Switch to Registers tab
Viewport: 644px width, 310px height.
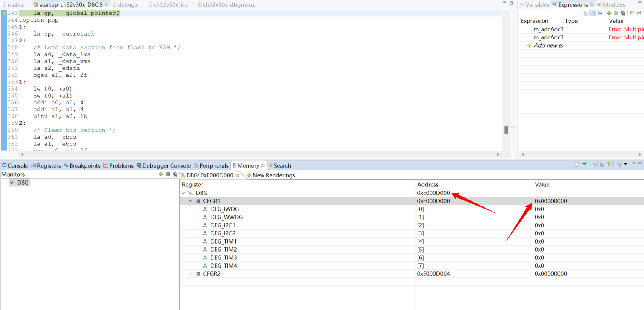click(46, 165)
